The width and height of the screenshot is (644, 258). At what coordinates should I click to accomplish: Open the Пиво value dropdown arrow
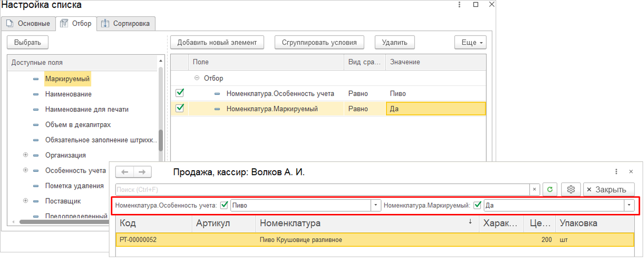tap(376, 205)
